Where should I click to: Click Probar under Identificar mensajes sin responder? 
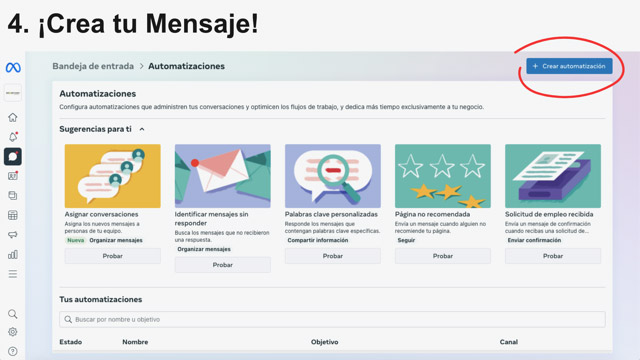click(222, 265)
